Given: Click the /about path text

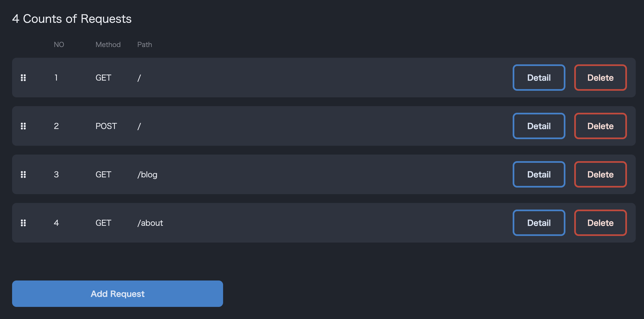Looking at the screenshot, I should pyautogui.click(x=150, y=223).
